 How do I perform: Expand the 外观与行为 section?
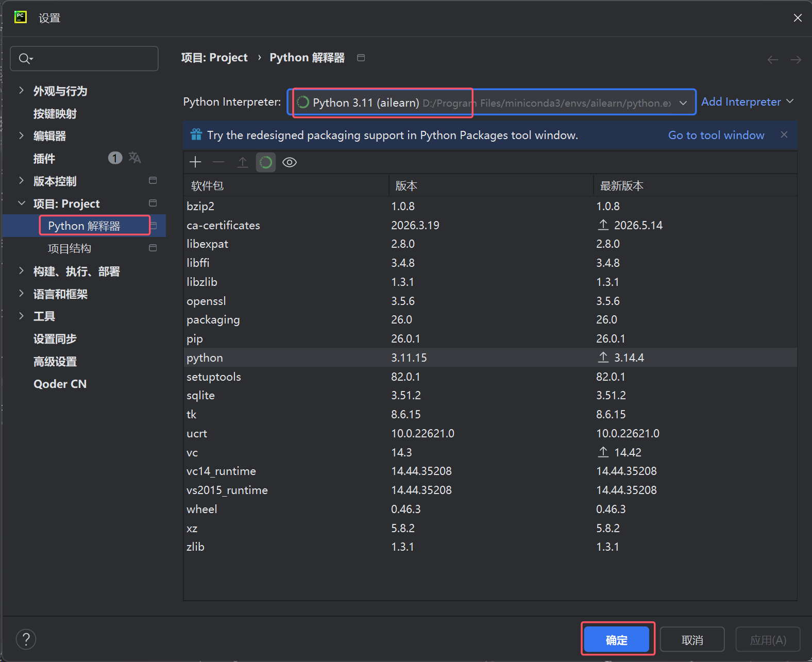21,91
